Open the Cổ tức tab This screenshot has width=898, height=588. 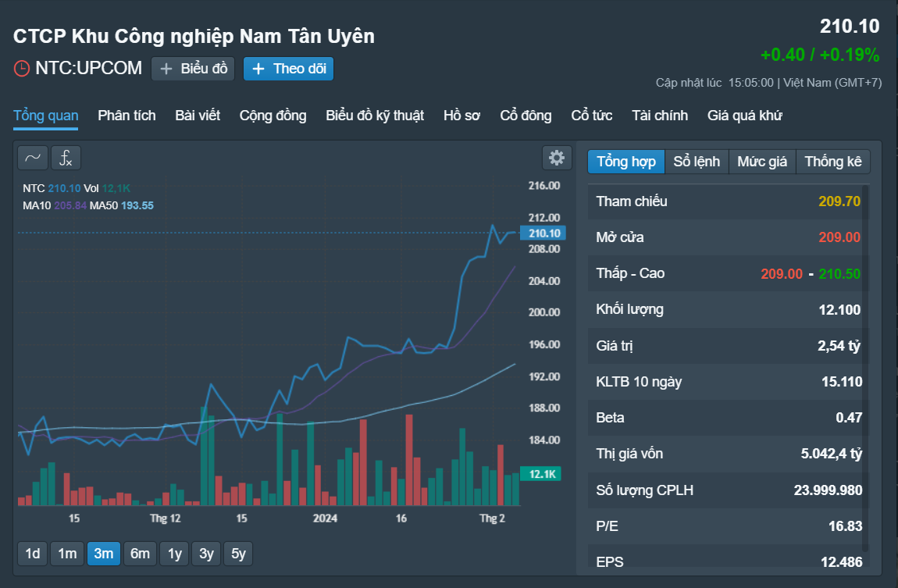592,116
